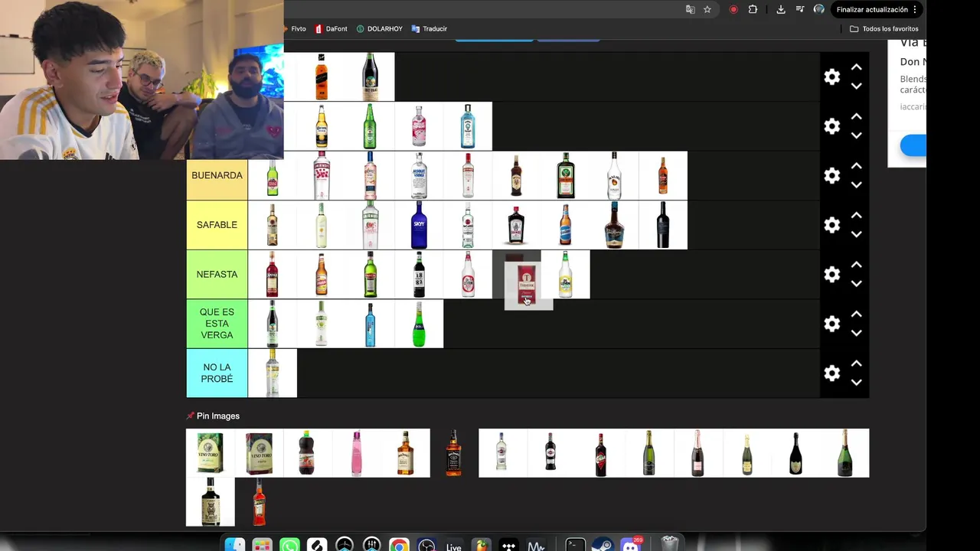Open settings gear for QUE ES ESTA VERGA tier
980x551 pixels.
click(831, 324)
